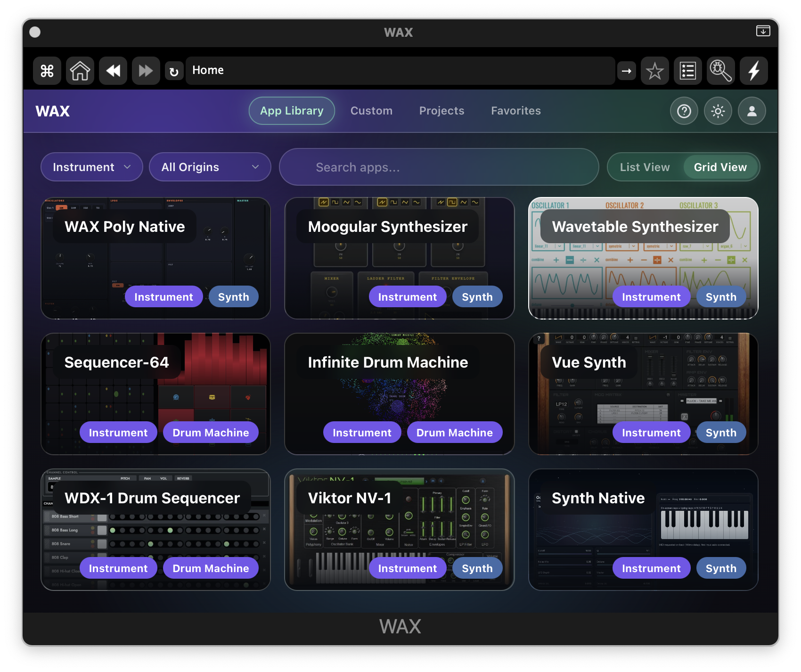Click the go arrow next to address bar
The height and width of the screenshot is (672, 801).
pyautogui.click(x=627, y=71)
